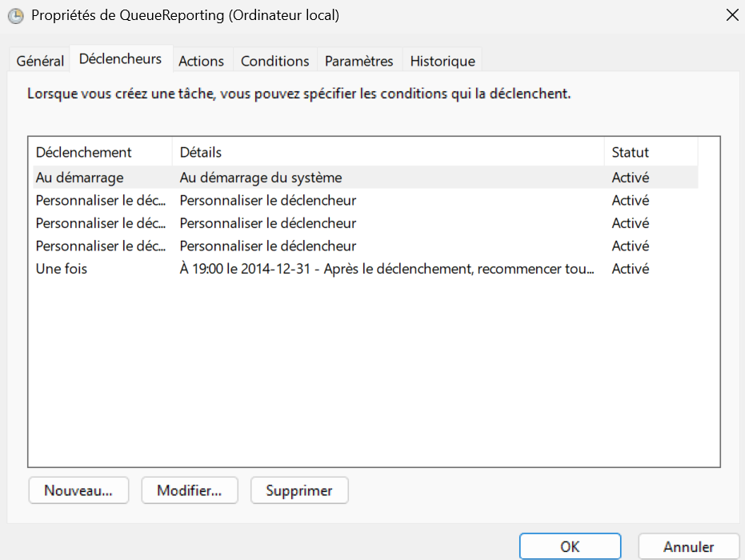This screenshot has width=745, height=560.
Task: Click Supprimer to delete the trigger
Action: [x=298, y=490]
